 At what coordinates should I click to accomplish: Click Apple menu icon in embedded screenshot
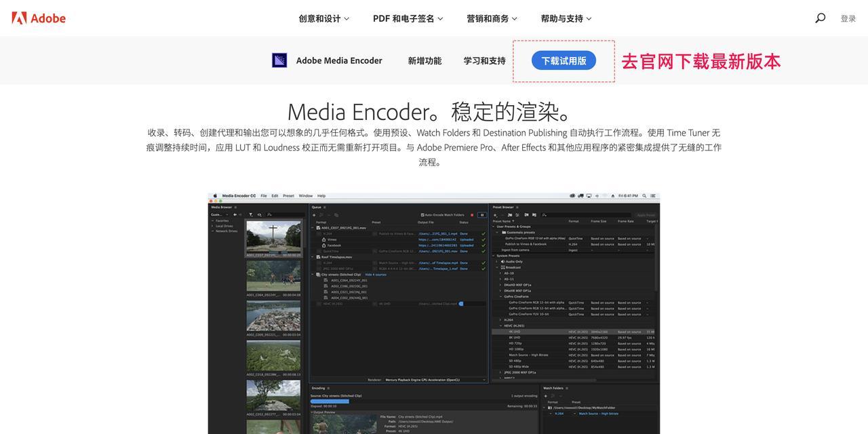tap(215, 196)
